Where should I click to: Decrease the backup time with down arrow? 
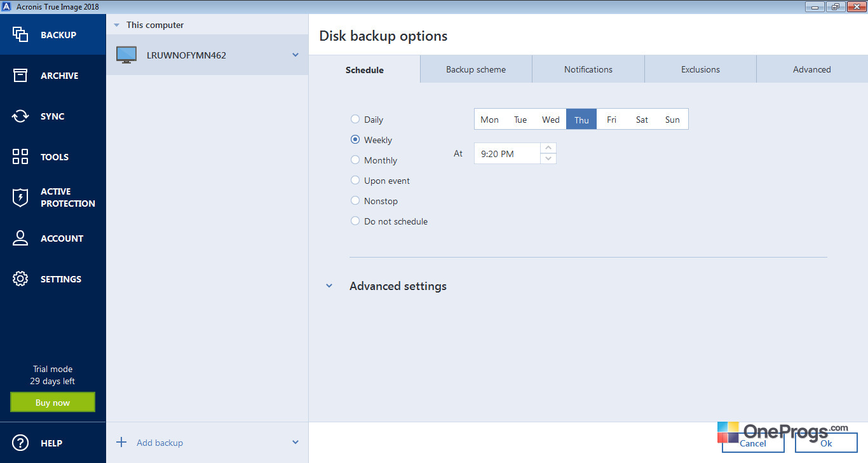tap(548, 158)
